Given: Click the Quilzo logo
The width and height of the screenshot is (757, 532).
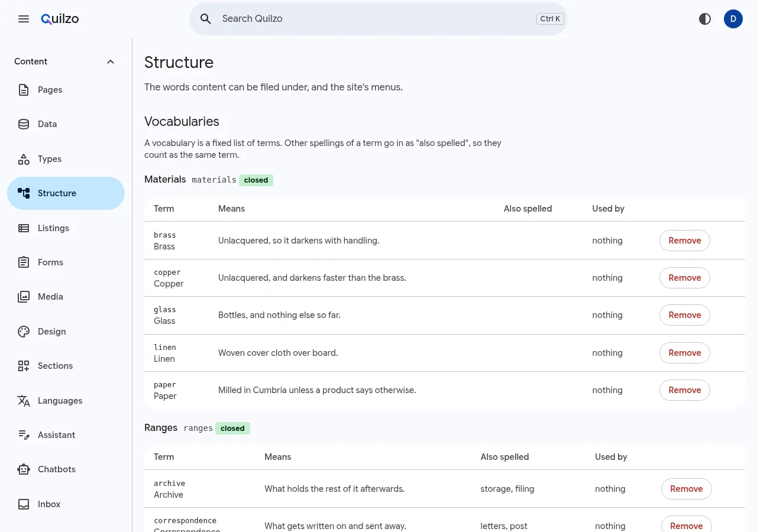Looking at the screenshot, I should (60, 19).
